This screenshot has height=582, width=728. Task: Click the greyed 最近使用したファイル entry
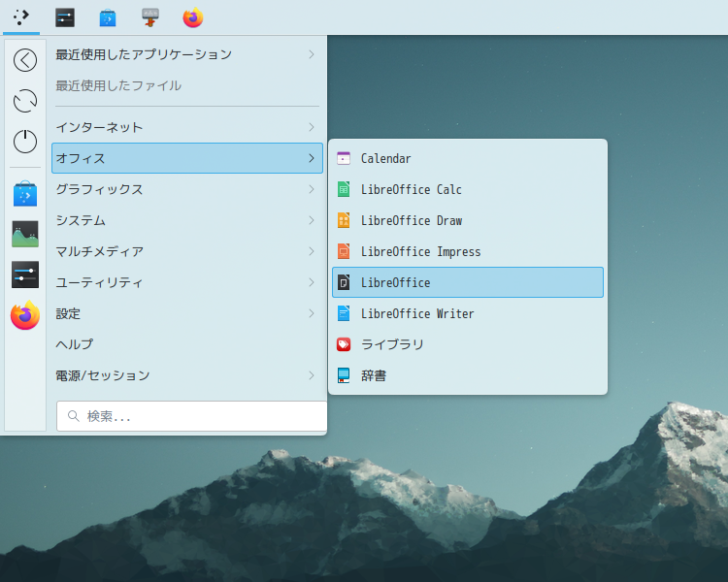point(187,85)
